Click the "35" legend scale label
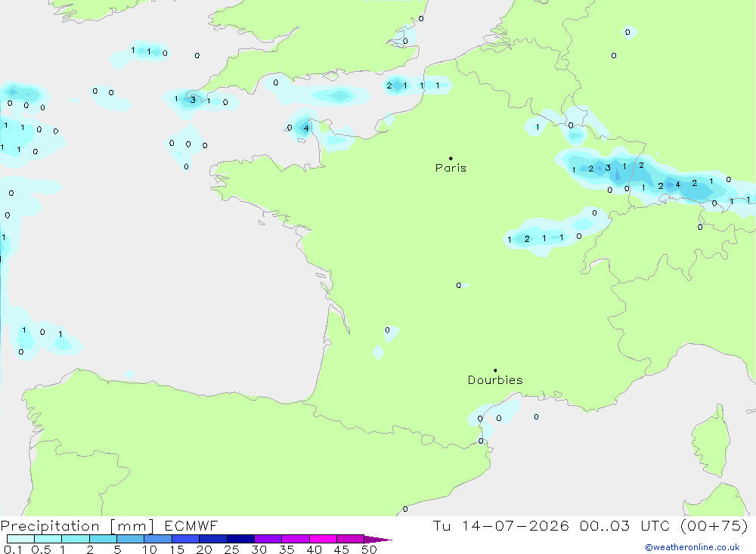The height and width of the screenshot is (554, 756). (287, 549)
